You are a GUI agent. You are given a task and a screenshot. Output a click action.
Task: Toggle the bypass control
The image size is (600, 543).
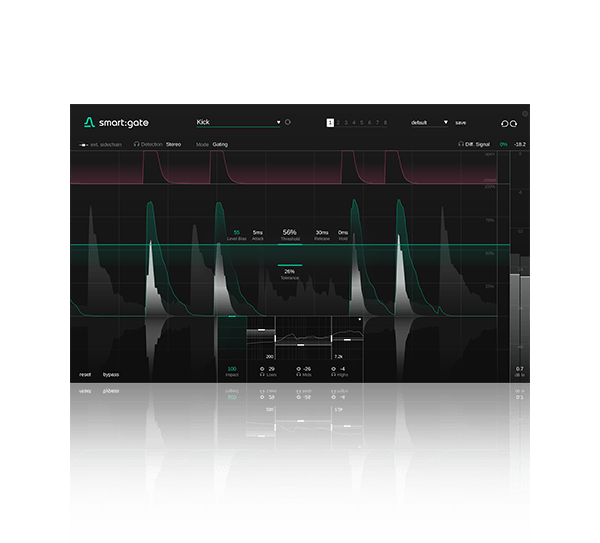(111, 375)
